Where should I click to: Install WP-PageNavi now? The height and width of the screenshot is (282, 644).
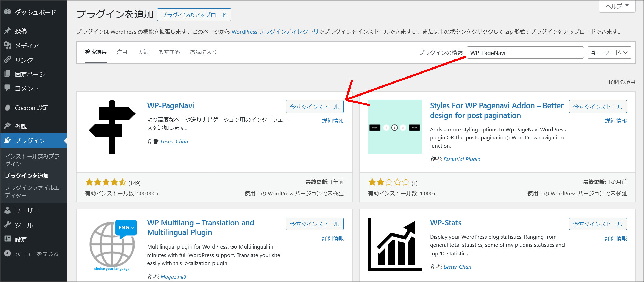(315, 107)
